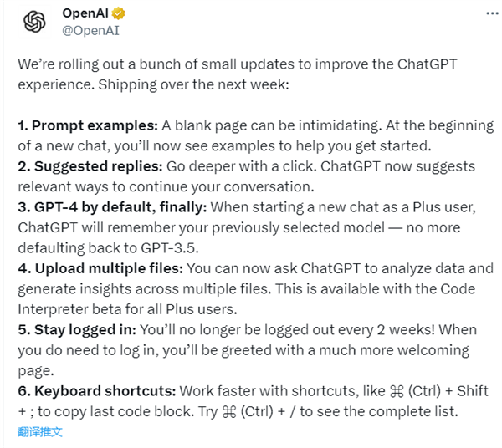Click the blue 翻译推文 translate link

tap(40, 432)
